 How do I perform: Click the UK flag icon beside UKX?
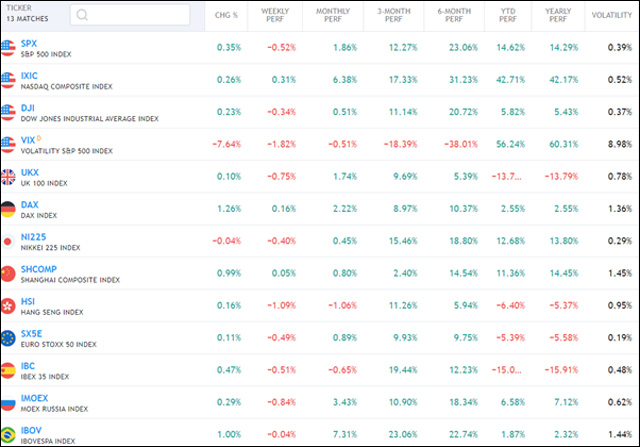(x=8, y=177)
